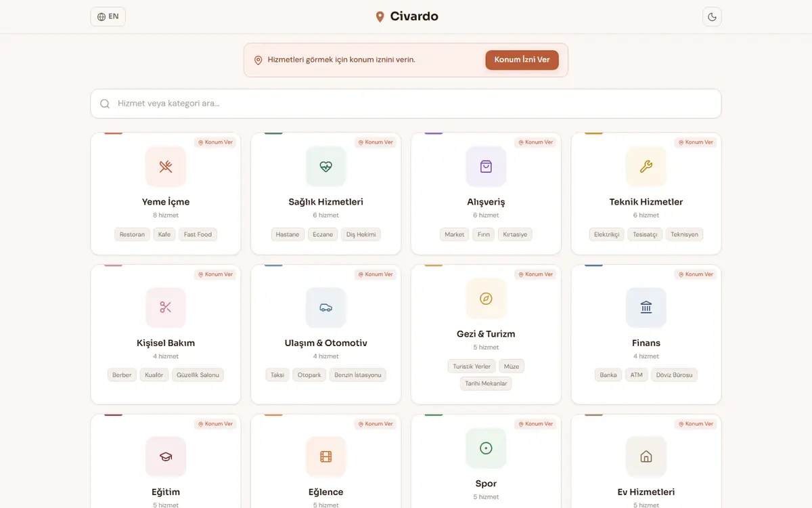Click the Ulaşım & Otomotiv car icon
Viewport: 812px width, 508px height.
(x=326, y=308)
